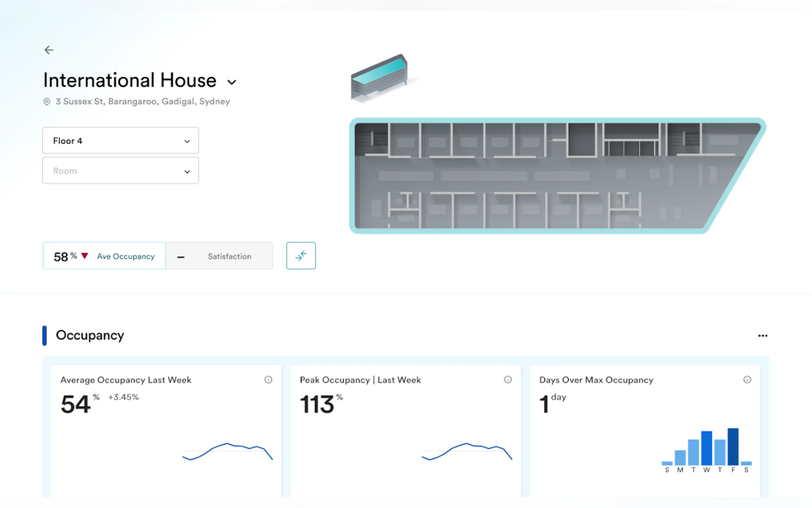Open the Occupancy section three-dot menu
Viewport: 812px width, 508px height.
click(762, 336)
